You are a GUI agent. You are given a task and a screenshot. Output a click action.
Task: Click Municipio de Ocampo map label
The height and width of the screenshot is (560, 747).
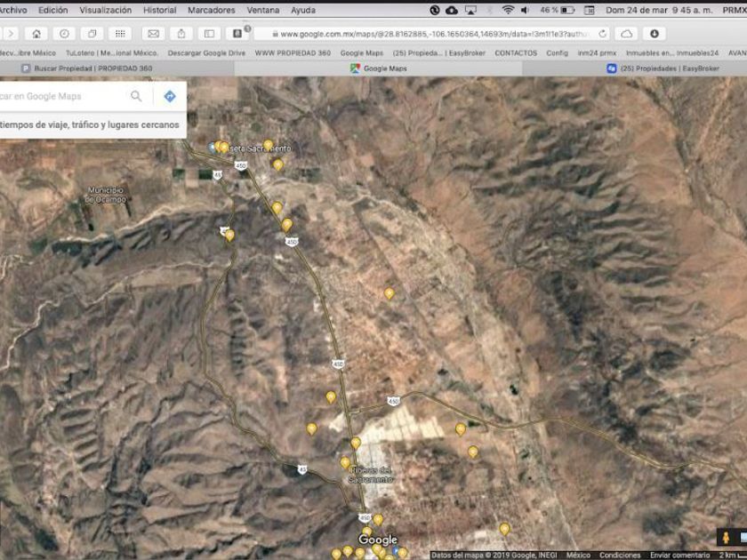[105, 195]
